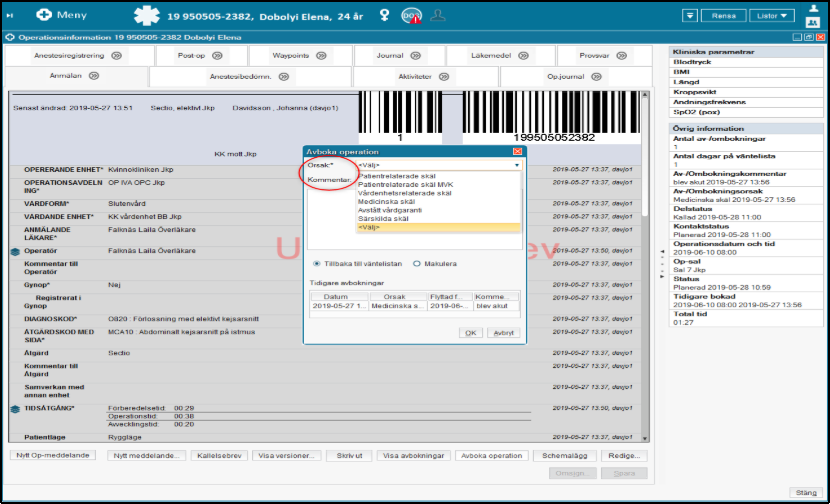Select the previous cancellation row dated 2019-05-27
Screen dimensions: 830x504
tap(414, 307)
